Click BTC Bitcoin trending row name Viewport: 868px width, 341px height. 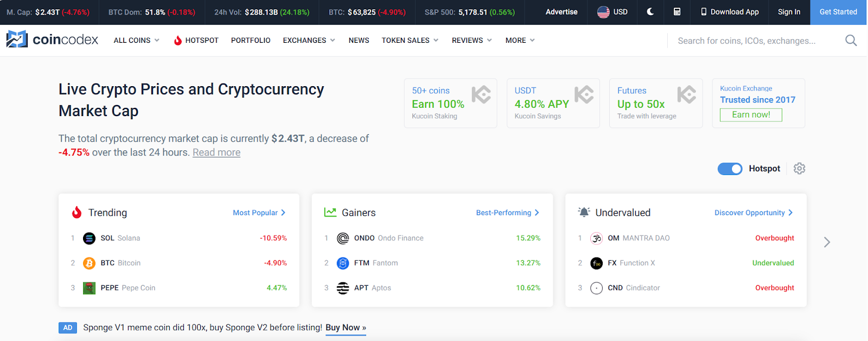[120, 263]
